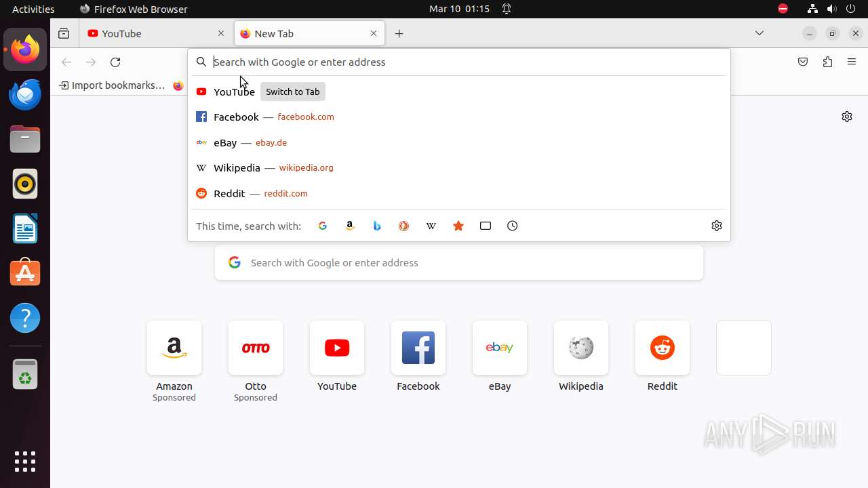868x488 pixels.
Task: Search this time with Bing icon
Action: click(377, 226)
